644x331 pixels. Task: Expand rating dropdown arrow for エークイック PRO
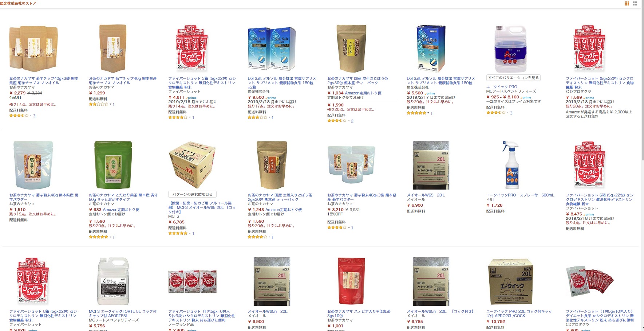pos(507,113)
